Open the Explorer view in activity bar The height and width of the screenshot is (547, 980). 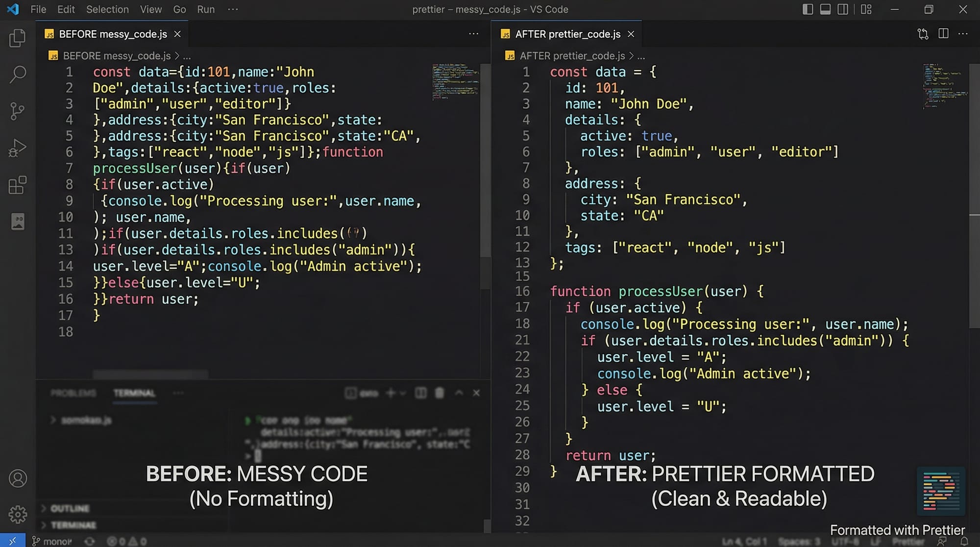point(18,38)
